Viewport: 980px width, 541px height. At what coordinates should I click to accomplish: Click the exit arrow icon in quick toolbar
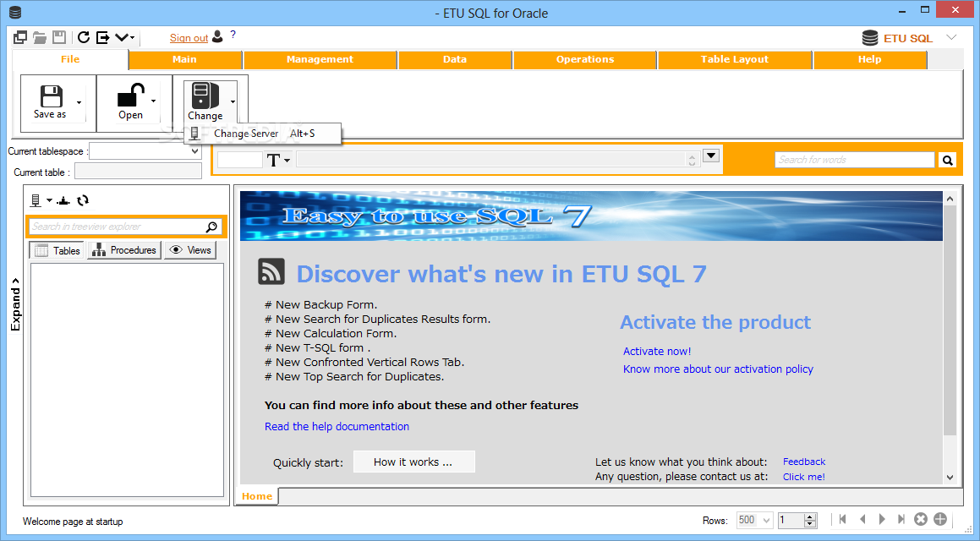click(103, 37)
